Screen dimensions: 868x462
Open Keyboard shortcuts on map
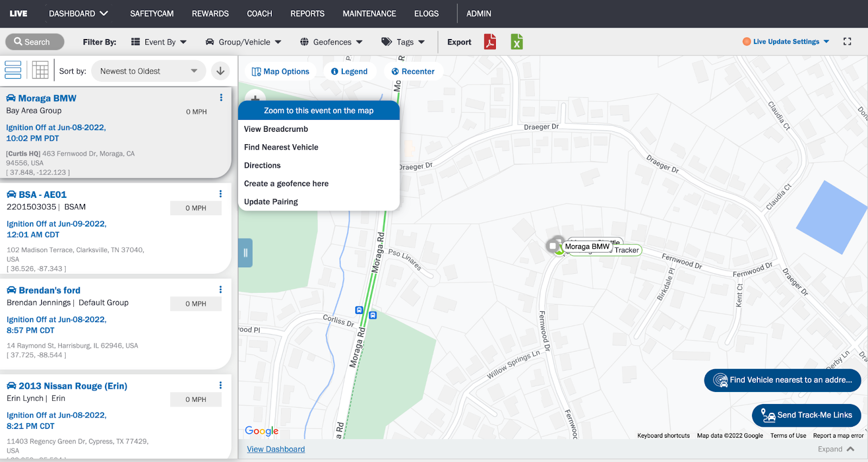point(663,435)
